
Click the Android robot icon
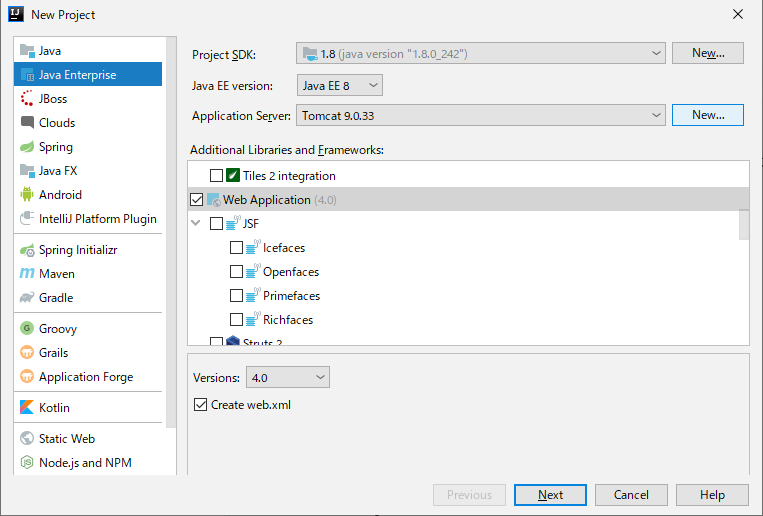click(x=27, y=194)
